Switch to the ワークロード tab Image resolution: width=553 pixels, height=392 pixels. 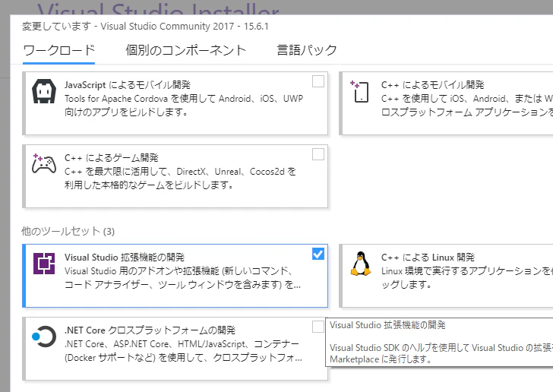pyautogui.click(x=59, y=50)
